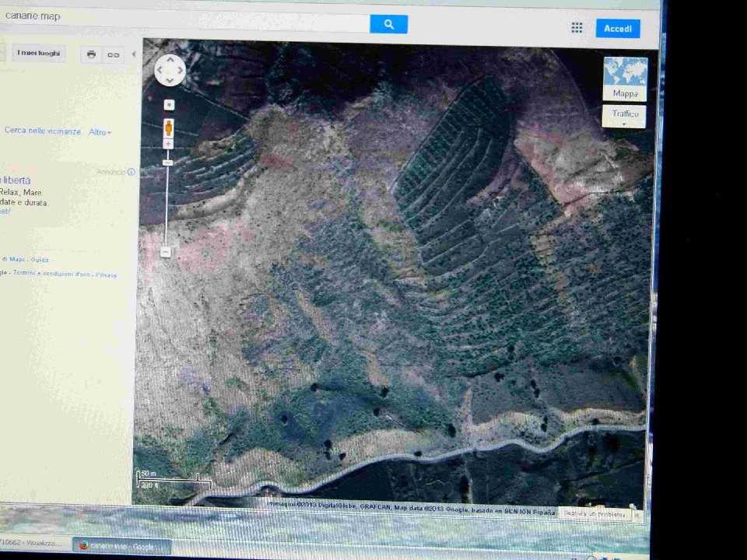The width and height of the screenshot is (747, 560).
Task: Pan the map right with the arrow
Action: [x=181, y=70]
